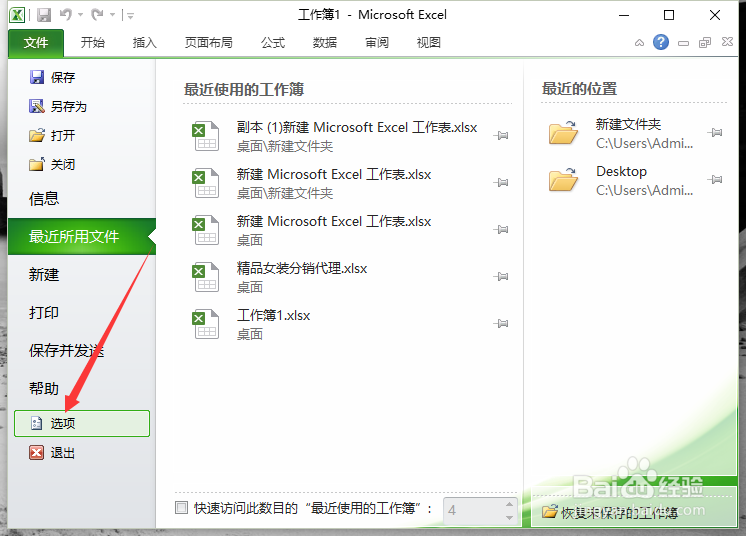Pin 精品女装分销代理.xlsx to the list
The height and width of the screenshot is (536, 746).
(501, 277)
